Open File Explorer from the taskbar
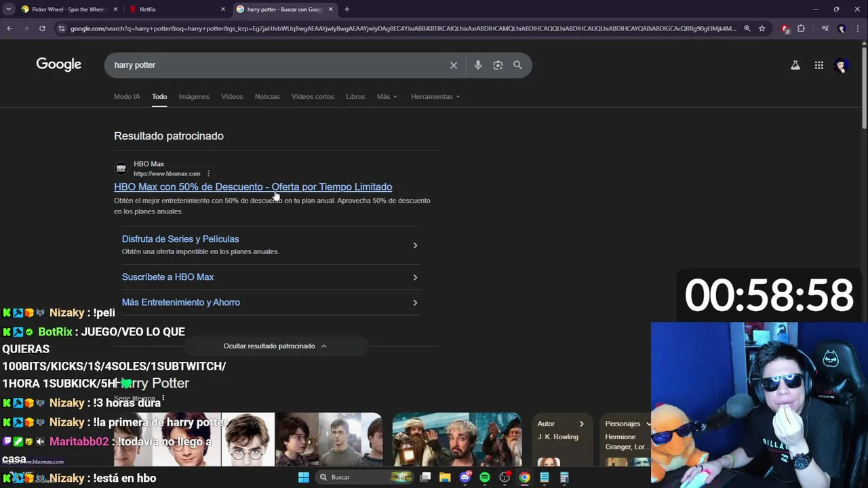868x488 pixels. 445,477
